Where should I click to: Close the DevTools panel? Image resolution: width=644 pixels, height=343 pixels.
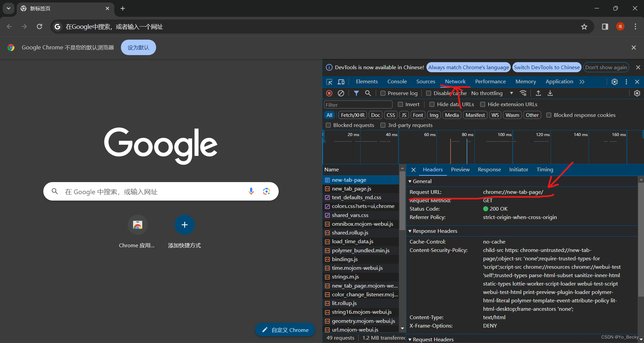pos(637,82)
